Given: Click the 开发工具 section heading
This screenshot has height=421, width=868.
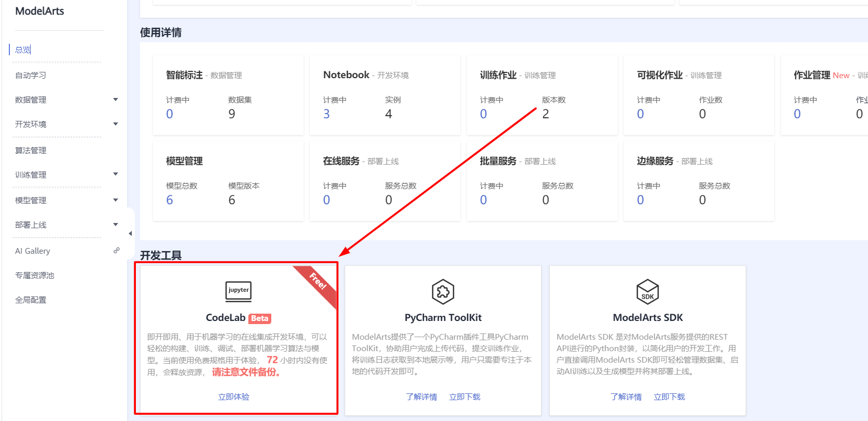Looking at the screenshot, I should tap(161, 255).
